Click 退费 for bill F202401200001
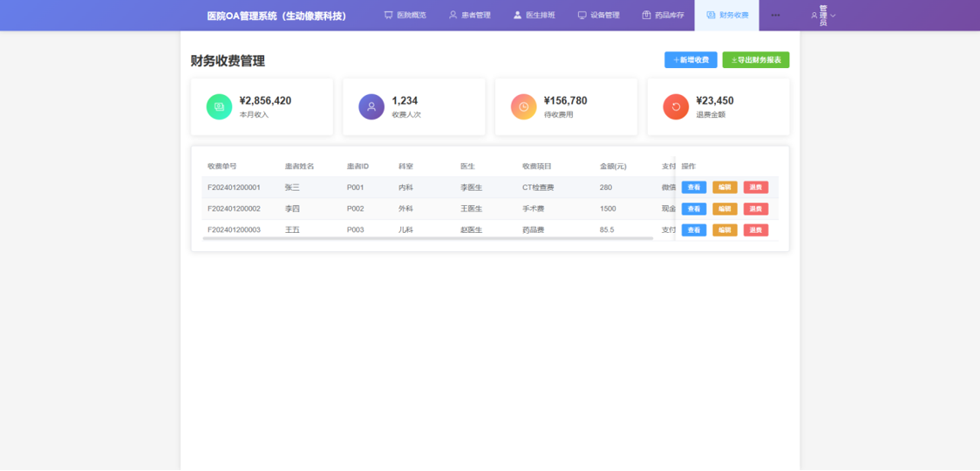Image resolution: width=980 pixels, height=471 pixels. tap(756, 187)
